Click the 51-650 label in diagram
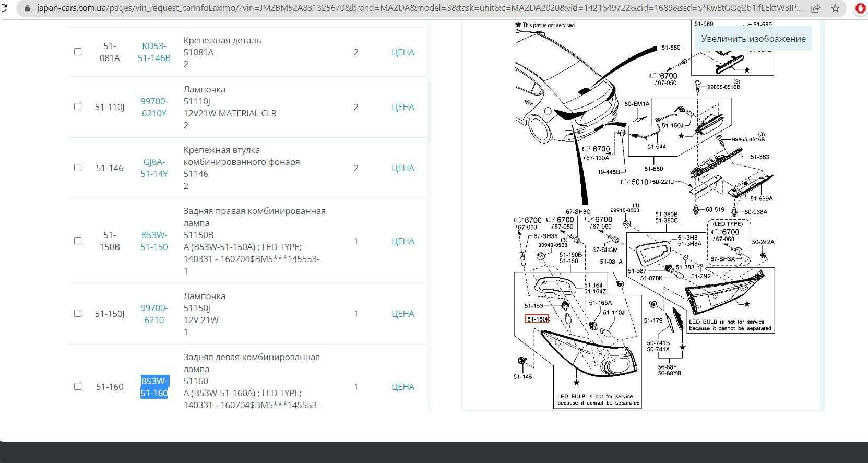Screen dimensions: 868x463 [653, 169]
